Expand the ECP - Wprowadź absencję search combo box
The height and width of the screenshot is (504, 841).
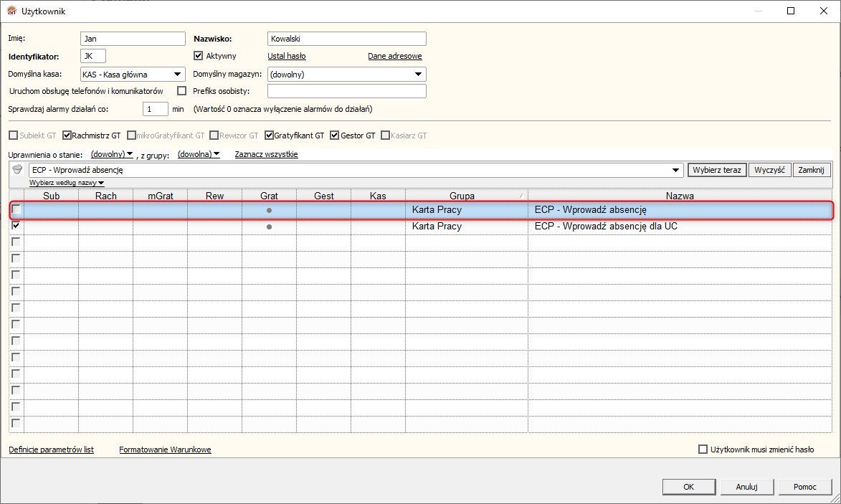(675, 170)
